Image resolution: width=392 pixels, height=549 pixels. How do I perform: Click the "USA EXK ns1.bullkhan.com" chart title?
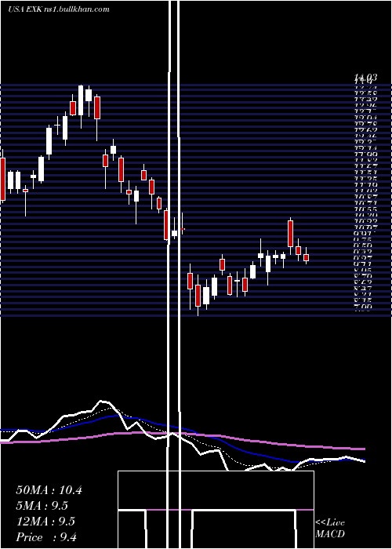coord(59,9)
